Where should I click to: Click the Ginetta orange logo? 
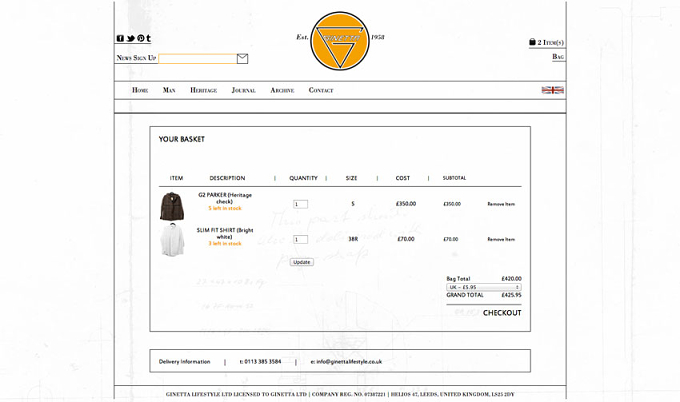pyautogui.click(x=340, y=41)
